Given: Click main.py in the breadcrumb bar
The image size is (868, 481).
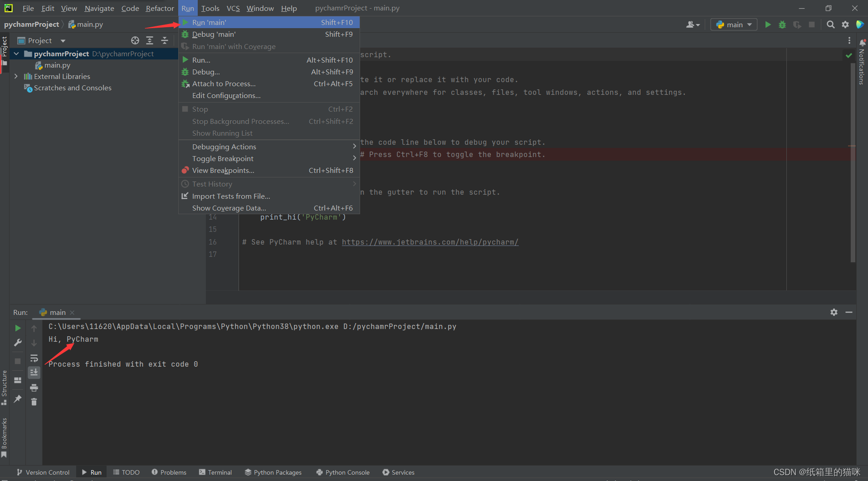Looking at the screenshot, I should click(x=86, y=25).
